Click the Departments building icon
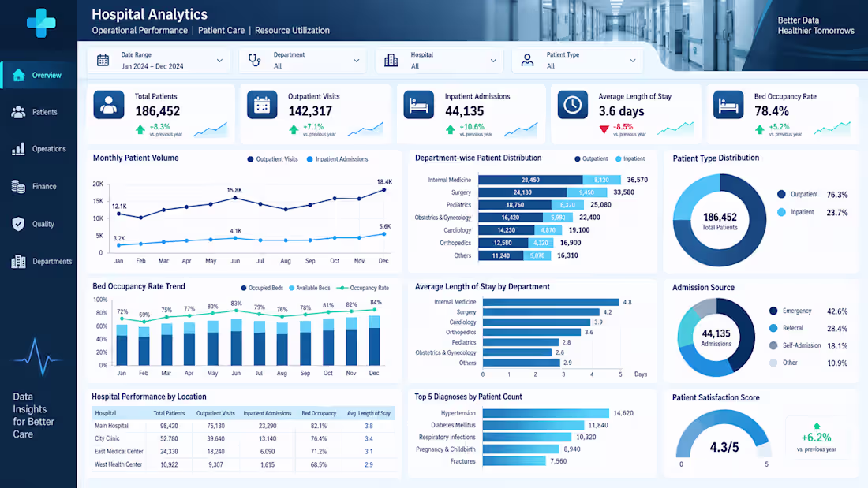Image resolution: width=868 pixels, height=488 pixels. click(x=18, y=261)
